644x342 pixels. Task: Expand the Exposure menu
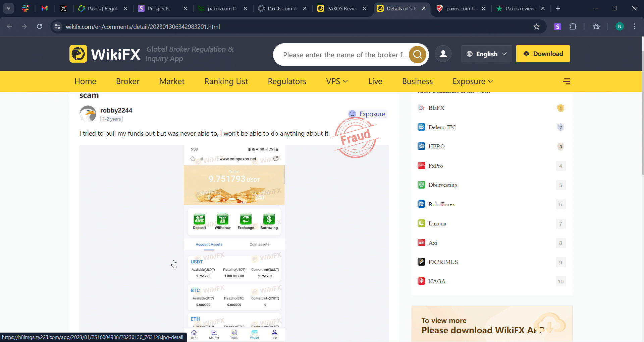pos(473,81)
